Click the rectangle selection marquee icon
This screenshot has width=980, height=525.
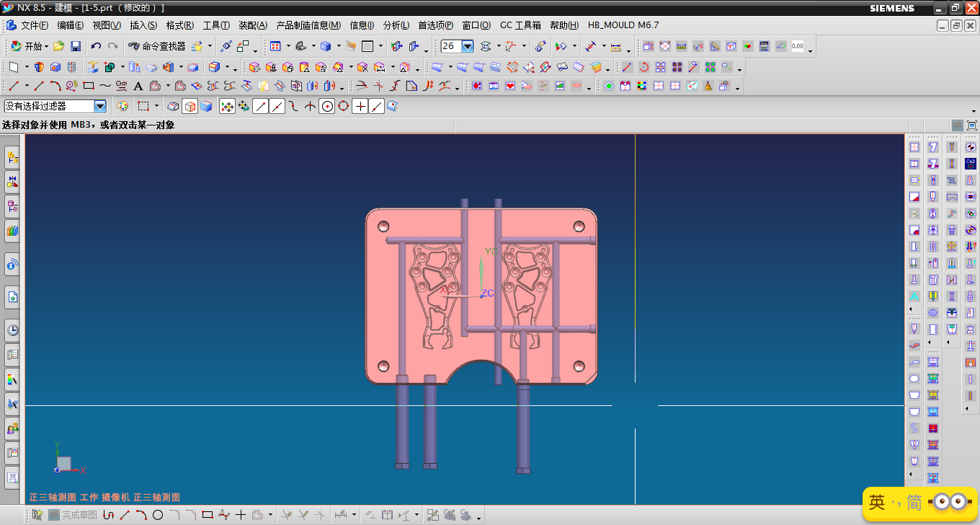tap(143, 106)
